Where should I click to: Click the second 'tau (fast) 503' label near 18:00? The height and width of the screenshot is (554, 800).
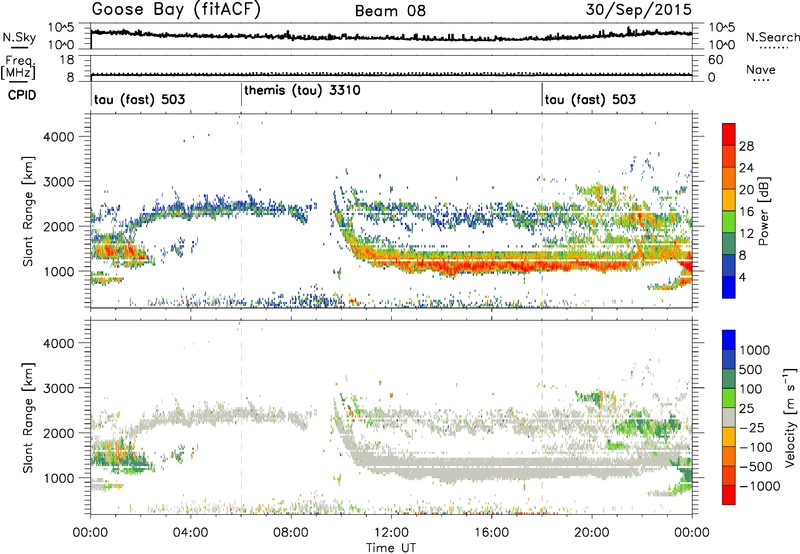[x=590, y=99]
